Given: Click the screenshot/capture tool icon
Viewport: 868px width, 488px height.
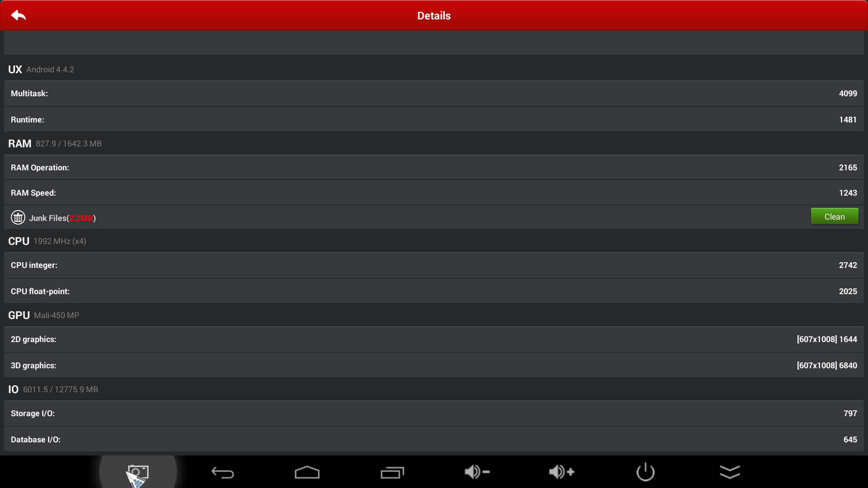Looking at the screenshot, I should (x=138, y=471).
